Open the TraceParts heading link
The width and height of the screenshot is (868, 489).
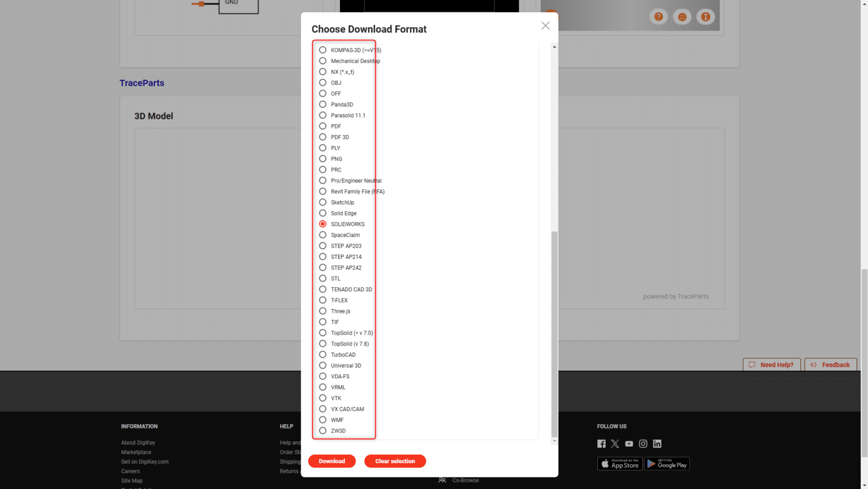point(142,83)
